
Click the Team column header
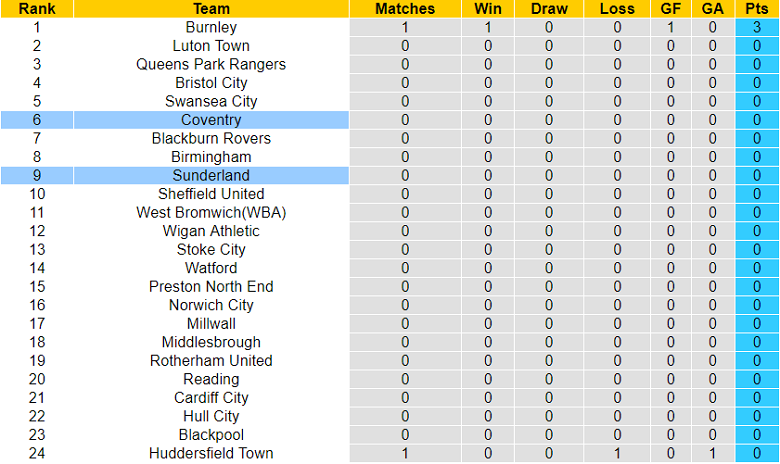211,9
